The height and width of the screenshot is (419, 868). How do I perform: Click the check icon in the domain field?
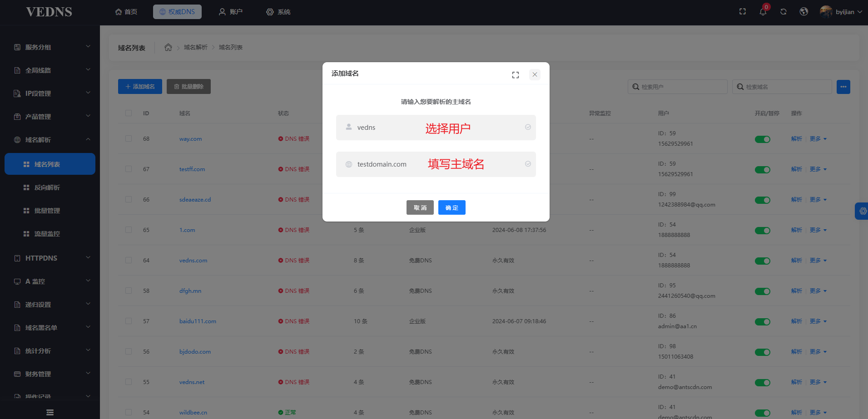(528, 164)
